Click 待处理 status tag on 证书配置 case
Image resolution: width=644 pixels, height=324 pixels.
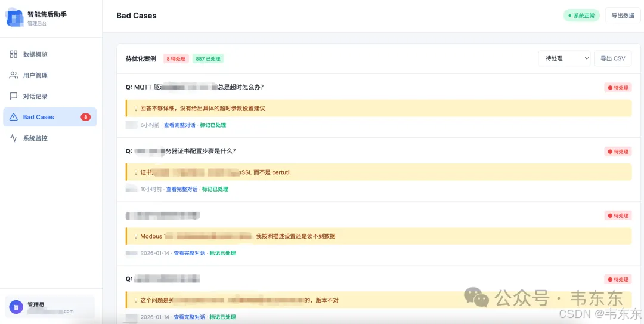tap(618, 152)
